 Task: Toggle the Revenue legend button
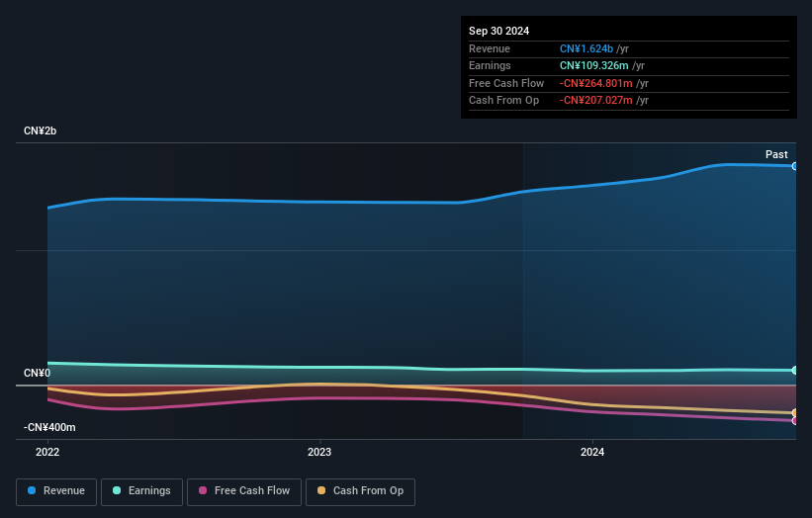pos(56,491)
